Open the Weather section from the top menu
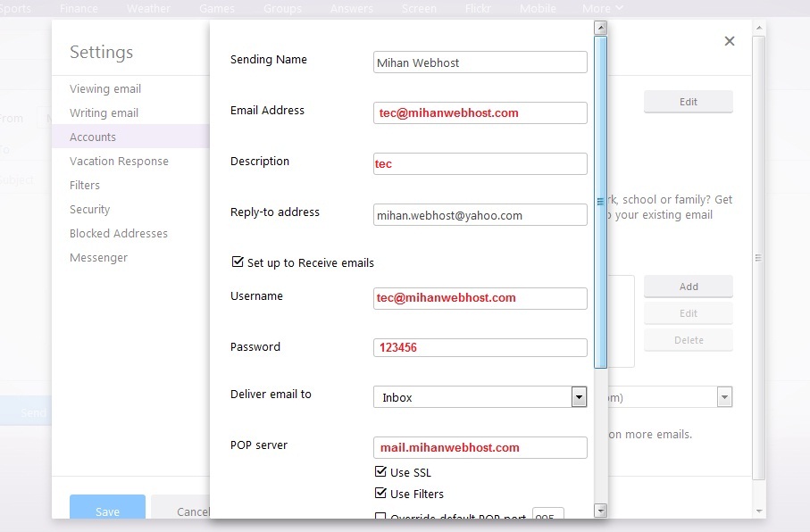 pyautogui.click(x=148, y=8)
